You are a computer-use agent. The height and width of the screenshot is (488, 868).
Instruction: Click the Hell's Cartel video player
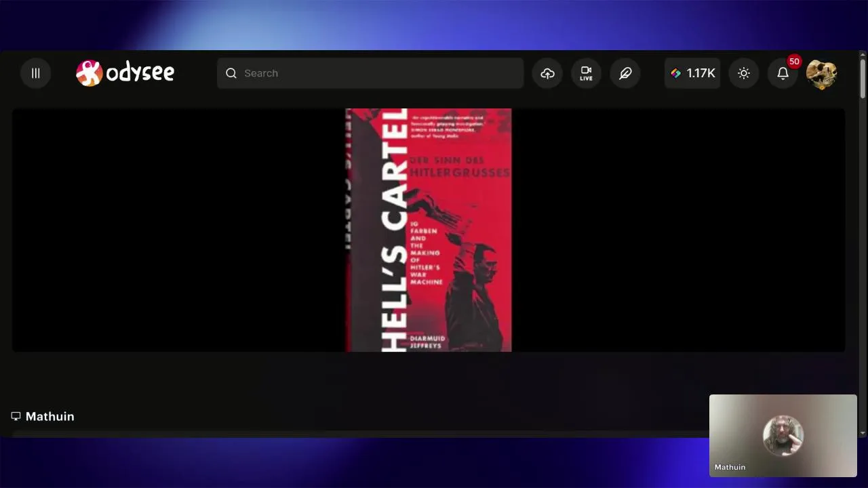[x=429, y=230]
